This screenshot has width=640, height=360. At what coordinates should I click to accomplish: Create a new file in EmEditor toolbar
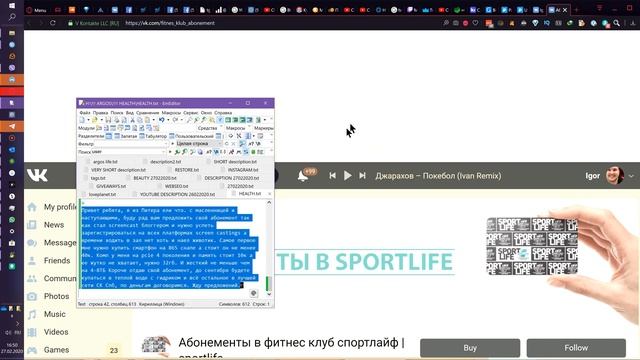(x=82, y=120)
